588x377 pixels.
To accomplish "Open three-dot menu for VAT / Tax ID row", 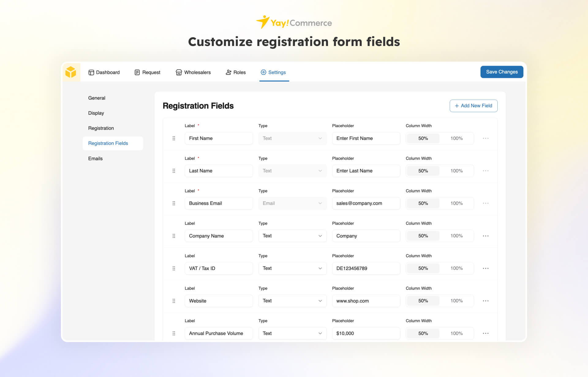I will [x=485, y=268].
